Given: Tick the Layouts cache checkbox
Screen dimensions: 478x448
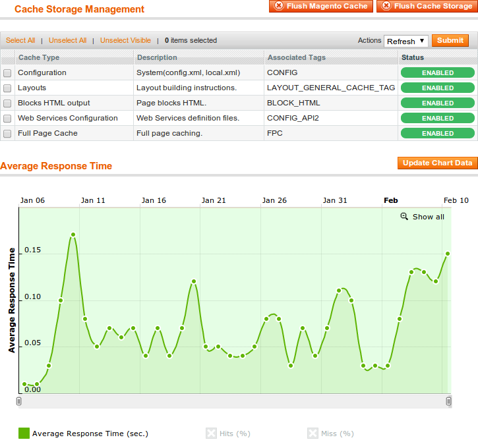Looking at the screenshot, I should (7, 88).
